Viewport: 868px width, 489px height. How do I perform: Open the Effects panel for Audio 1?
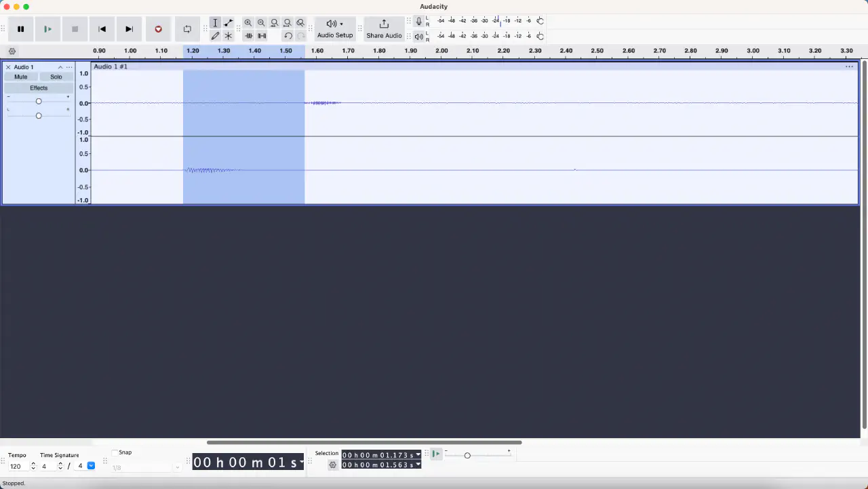(39, 88)
